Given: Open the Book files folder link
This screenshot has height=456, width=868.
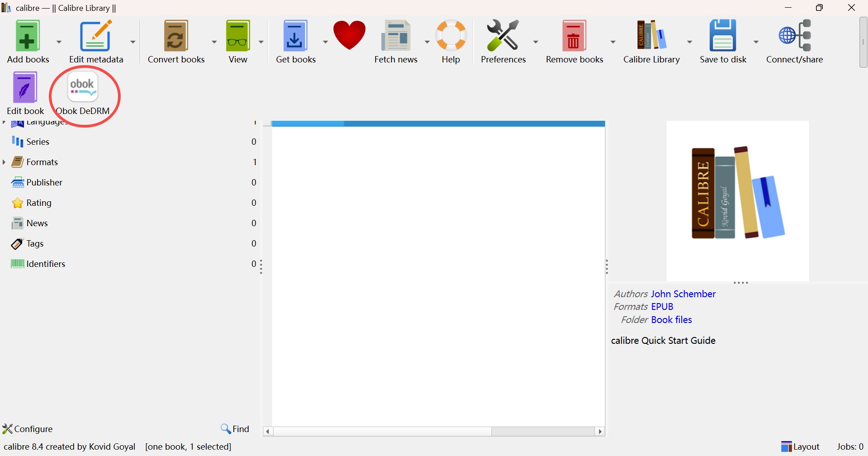Looking at the screenshot, I should [x=672, y=319].
